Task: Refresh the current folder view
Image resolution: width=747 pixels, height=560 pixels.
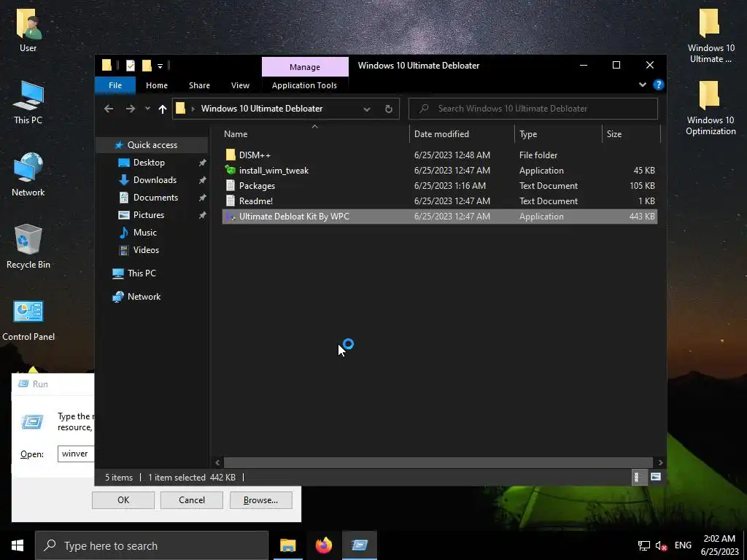Action: point(389,109)
